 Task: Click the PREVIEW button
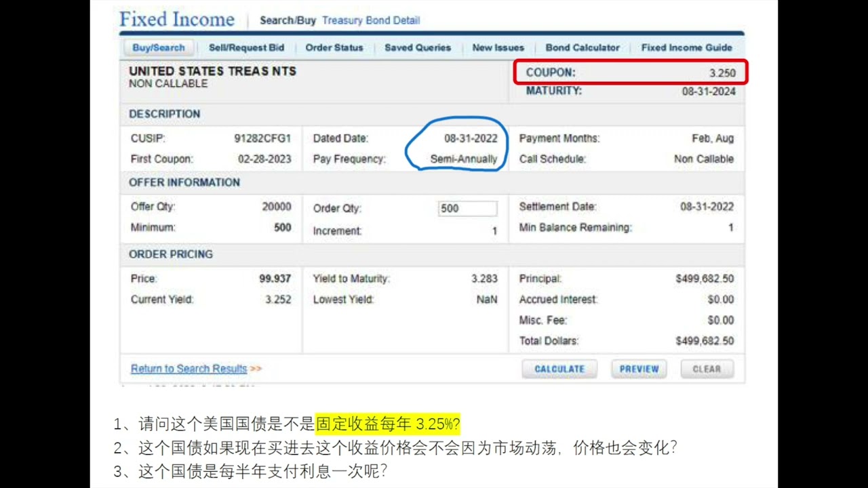[639, 369]
